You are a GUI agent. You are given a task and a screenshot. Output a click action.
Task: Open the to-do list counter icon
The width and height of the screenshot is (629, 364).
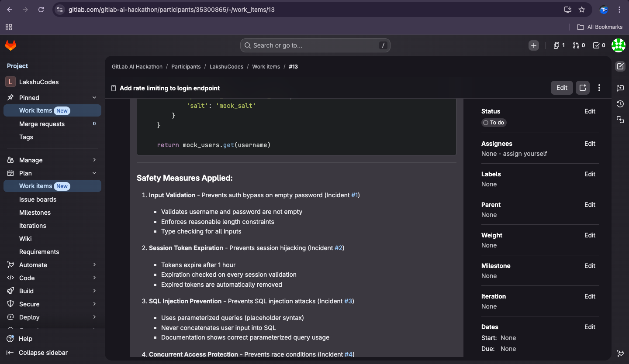[599, 45]
